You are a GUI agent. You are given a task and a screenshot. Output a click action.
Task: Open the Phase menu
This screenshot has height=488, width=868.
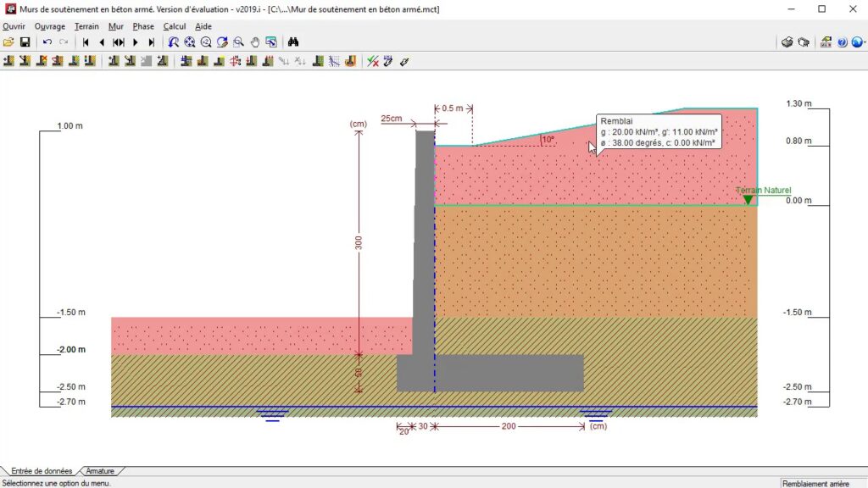tap(143, 26)
